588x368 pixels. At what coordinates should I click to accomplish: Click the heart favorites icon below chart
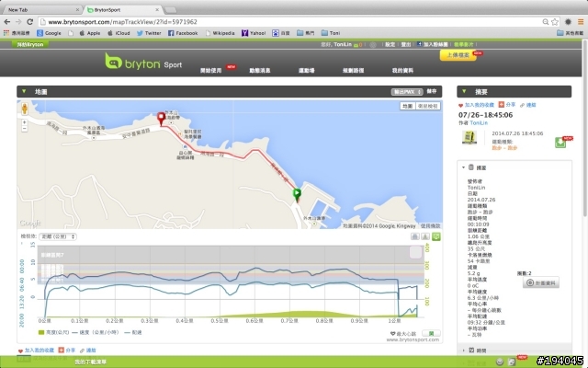point(20,351)
